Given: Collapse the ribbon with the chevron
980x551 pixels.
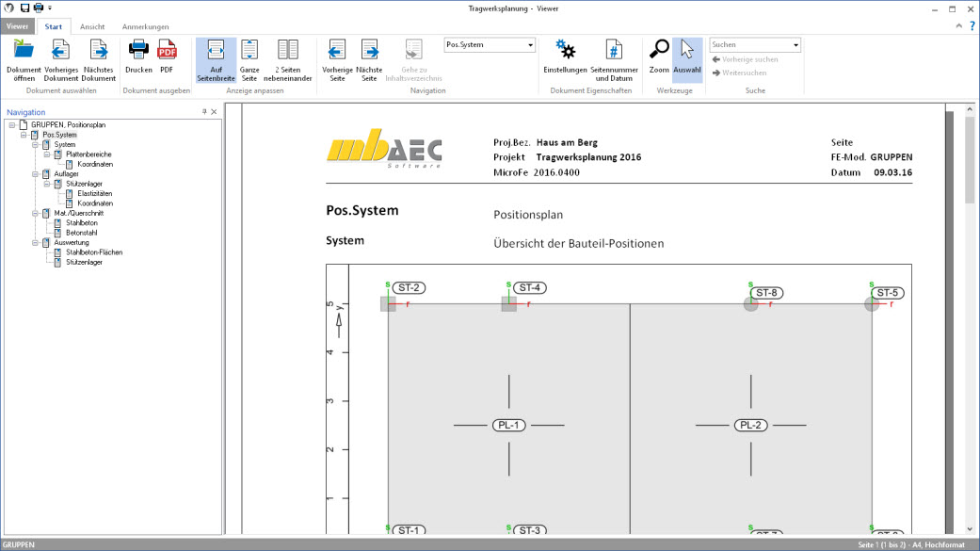Looking at the screenshot, I should [958, 26].
